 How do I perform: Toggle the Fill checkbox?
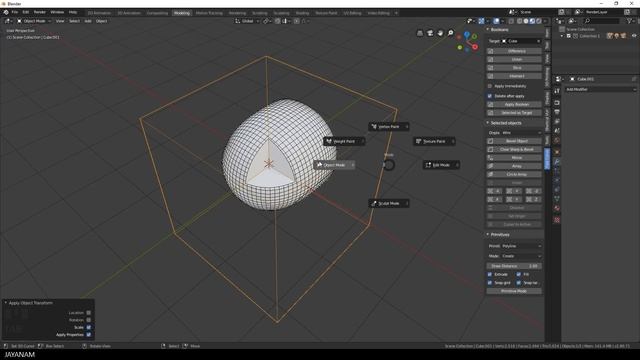click(x=519, y=274)
